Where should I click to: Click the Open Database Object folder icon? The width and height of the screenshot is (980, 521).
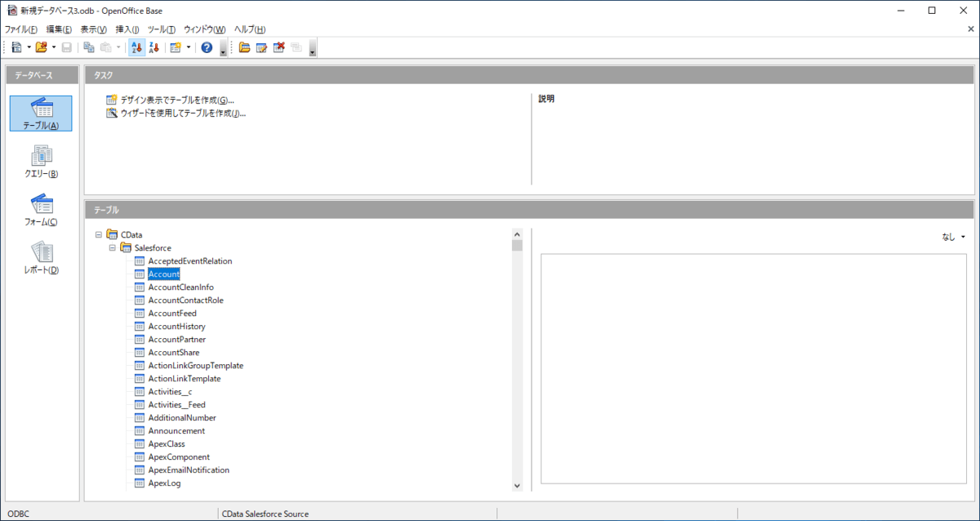pos(244,47)
